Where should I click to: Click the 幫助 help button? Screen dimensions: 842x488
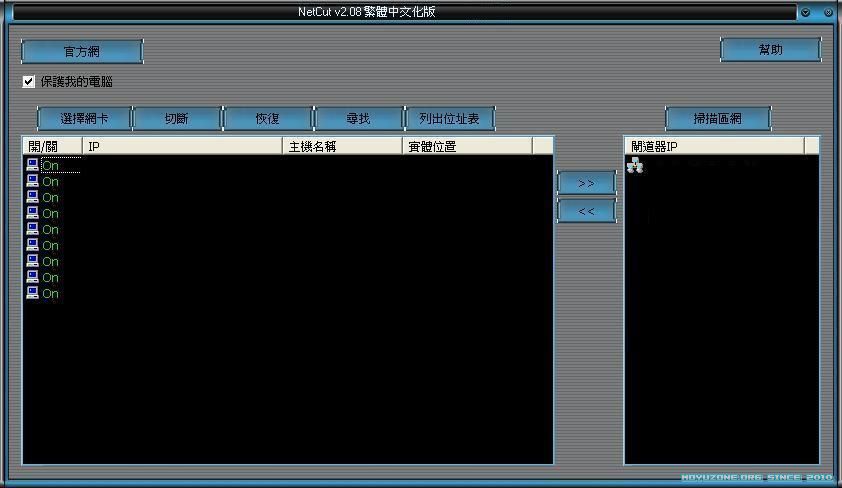coord(771,49)
